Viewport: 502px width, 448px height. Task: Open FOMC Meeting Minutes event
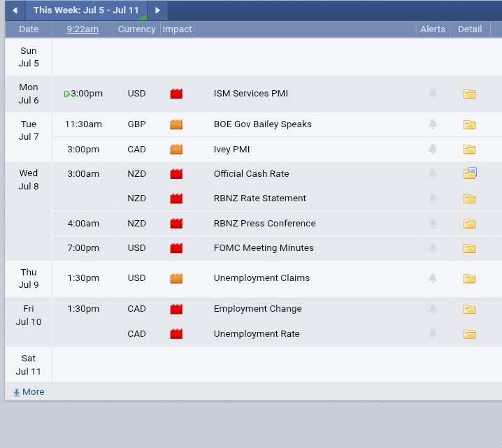[x=264, y=248]
